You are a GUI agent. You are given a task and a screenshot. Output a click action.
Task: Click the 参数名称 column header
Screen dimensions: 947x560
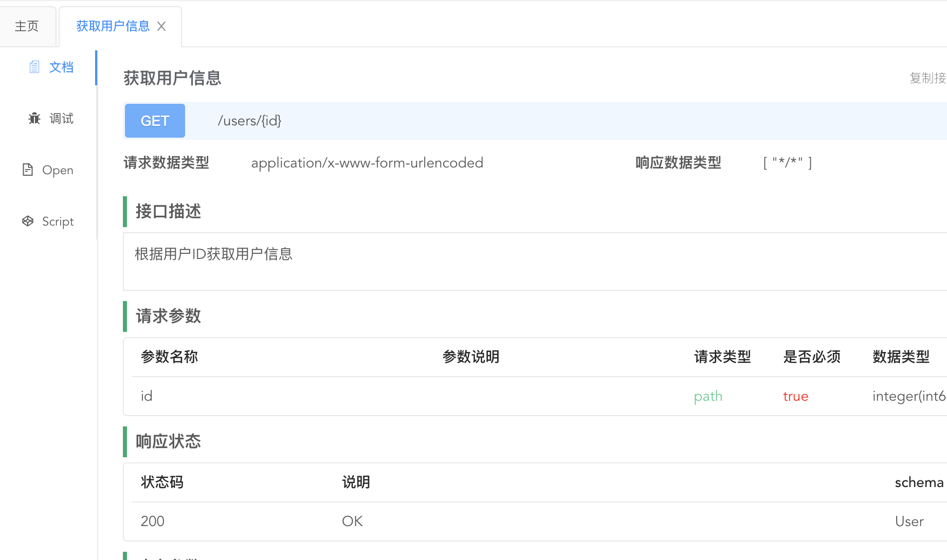click(169, 357)
